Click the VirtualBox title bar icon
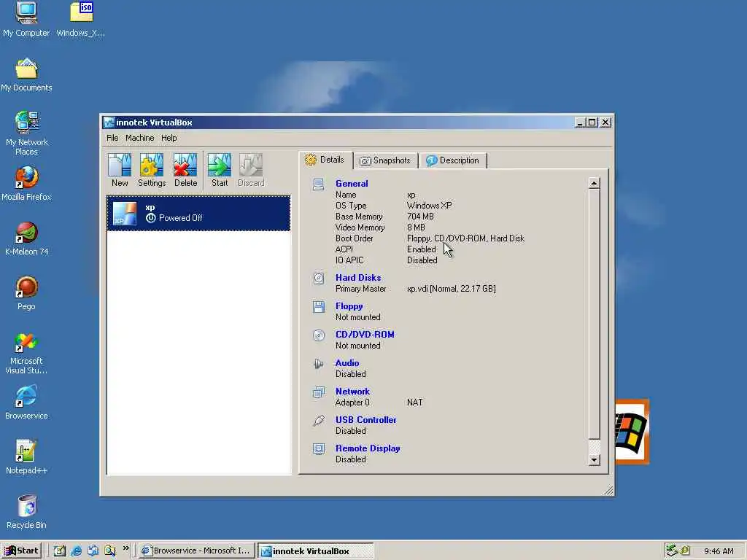747x560 pixels. [109, 122]
